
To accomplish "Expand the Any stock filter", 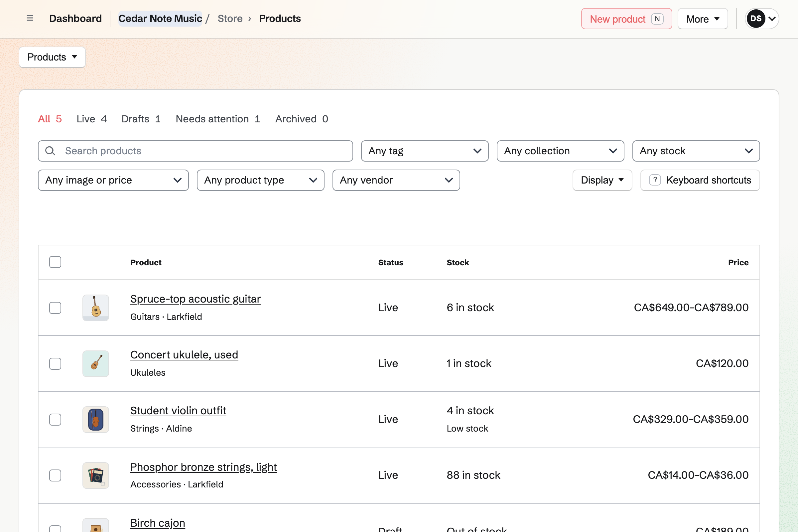I will (696, 151).
